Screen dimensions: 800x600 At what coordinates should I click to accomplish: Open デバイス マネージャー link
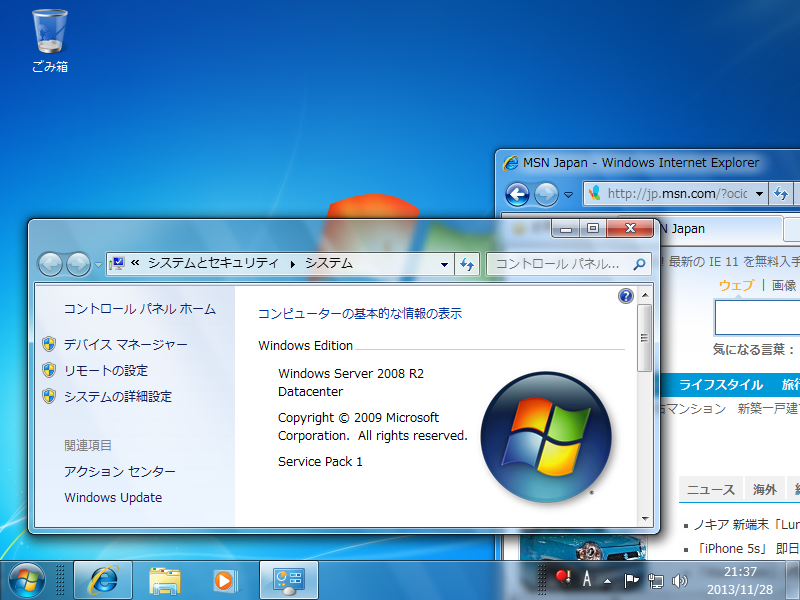(126, 344)
